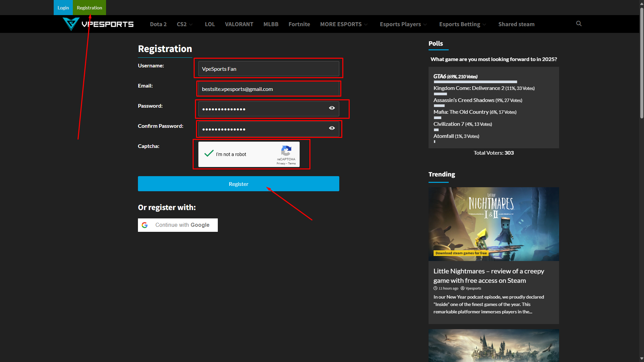644x362 pixels.
Task: Open Little Nightmares review article title
Action: pos(489,276)
